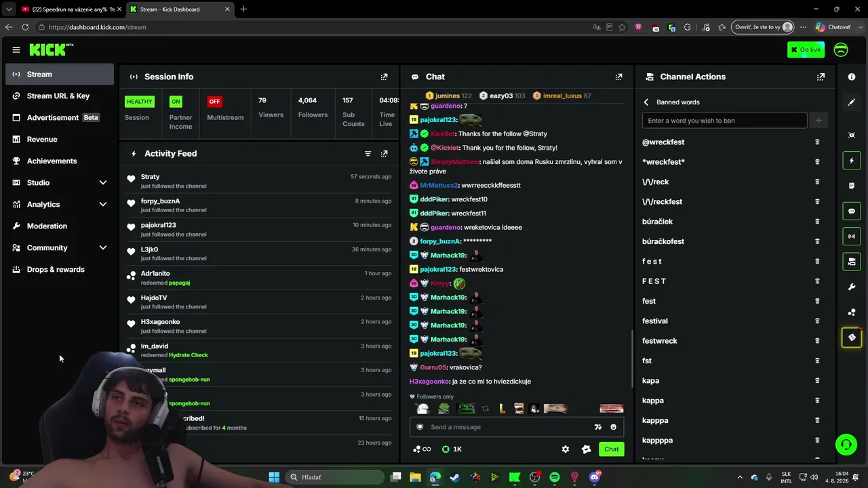This screenshot has width=868, height=488.
Task: Click channel points balance in chat footer
Action: pyautogui.click(x=422, y=449)
